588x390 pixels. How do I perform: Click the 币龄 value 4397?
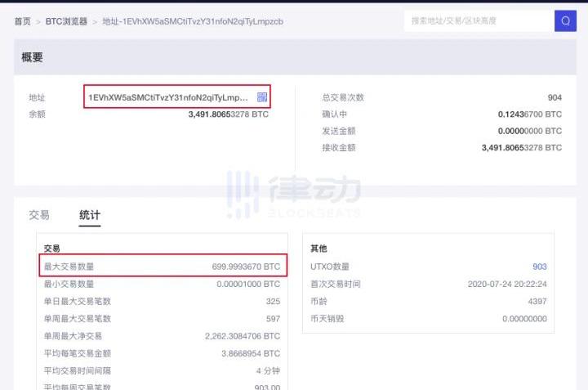pos(537,301)
